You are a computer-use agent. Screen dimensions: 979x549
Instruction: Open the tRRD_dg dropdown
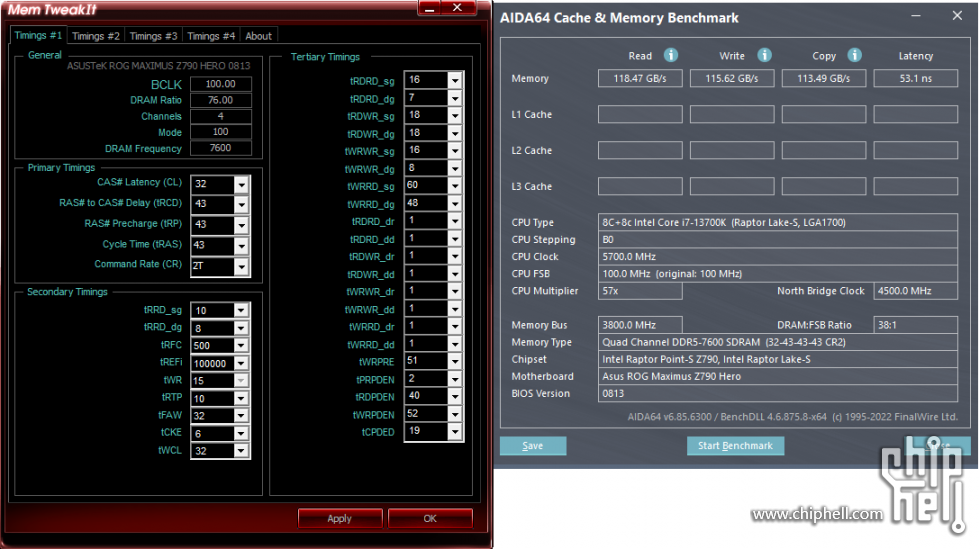click(x=241, y=328)
